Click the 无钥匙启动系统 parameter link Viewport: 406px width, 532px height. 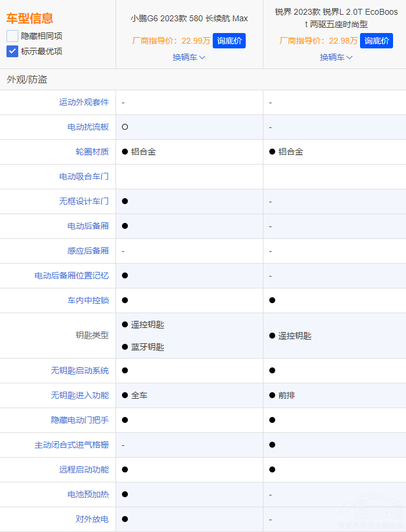(x=80, y=370)
